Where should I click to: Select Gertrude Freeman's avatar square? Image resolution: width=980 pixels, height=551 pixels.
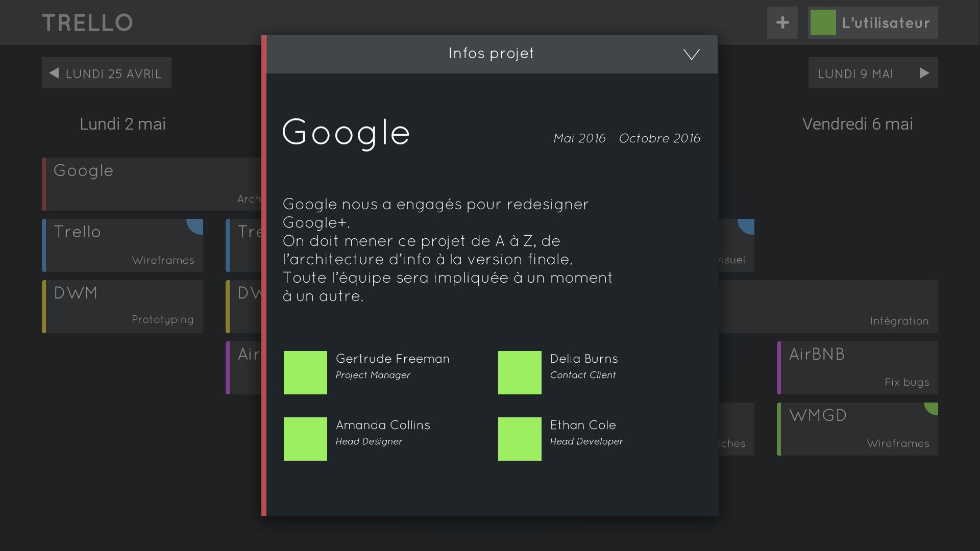point(305,372)
